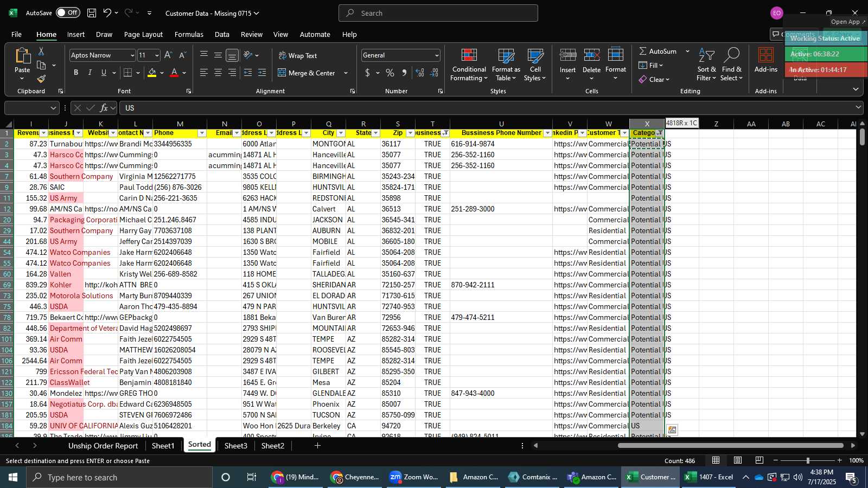Viewport: 868px width, 488px height.
Task: Open Bussiness Phone Number filter dropdown
Action: click(547, 133)
